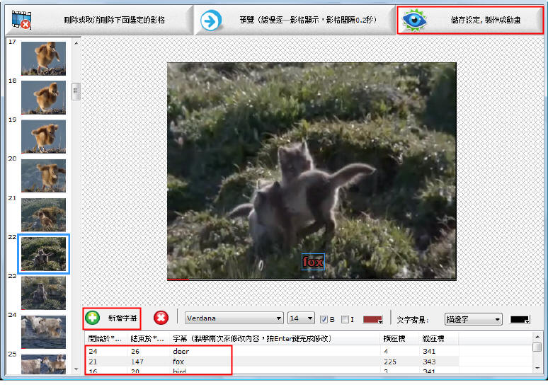
Task: Toggle the Bold (B) checkbox
Action: point(324,319)
